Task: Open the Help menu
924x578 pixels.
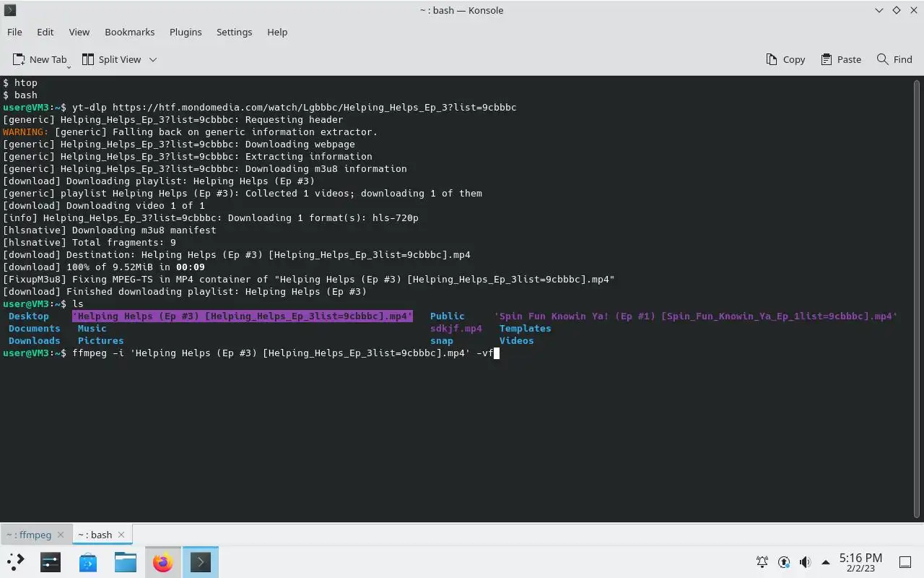Action: (x=277, y=32)
